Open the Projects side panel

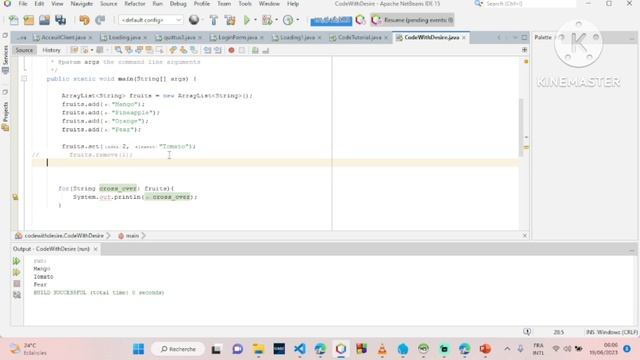point(5,111)
